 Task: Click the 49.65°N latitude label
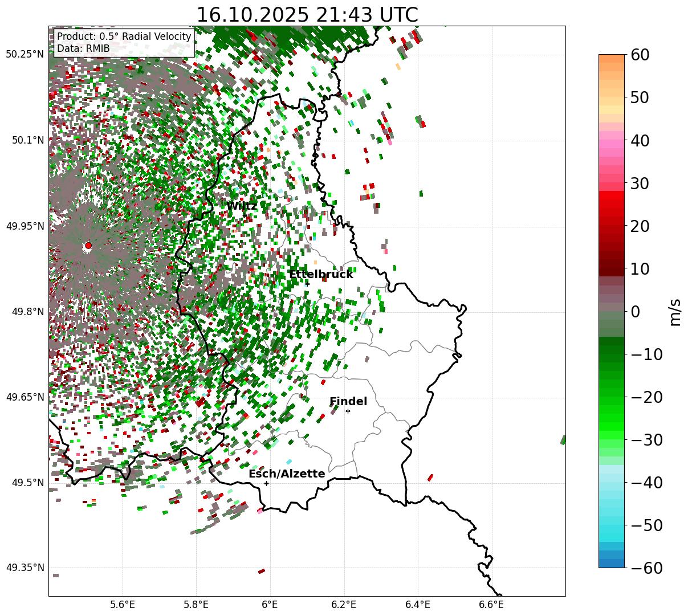(25, 397)
